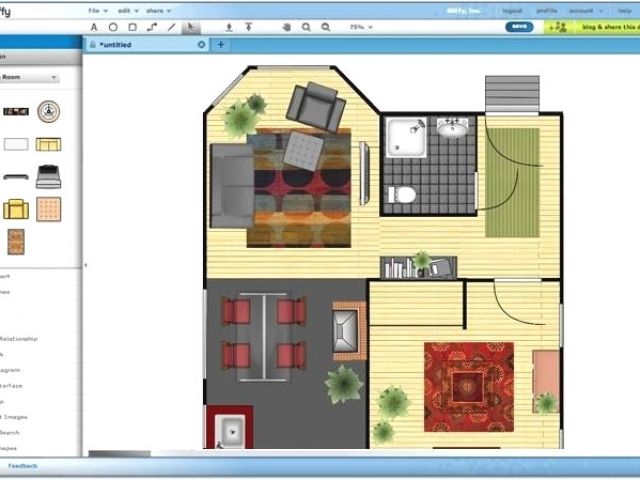Click the logout link

[513, 10]
